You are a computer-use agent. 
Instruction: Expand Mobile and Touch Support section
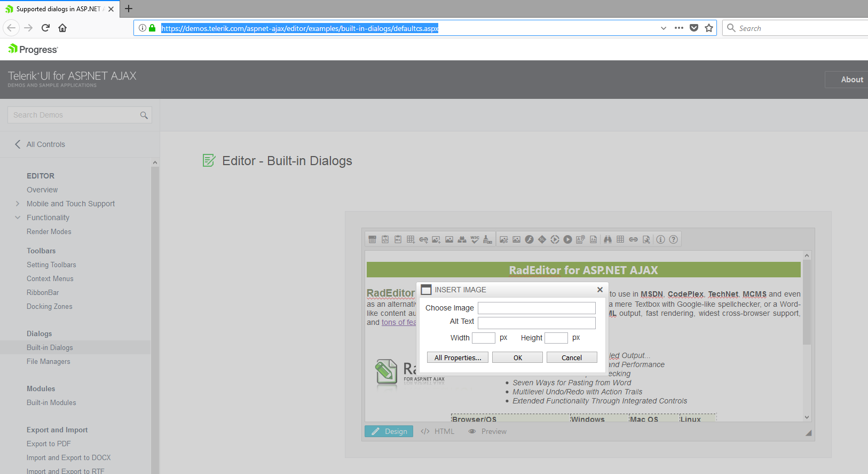(18, 204)
